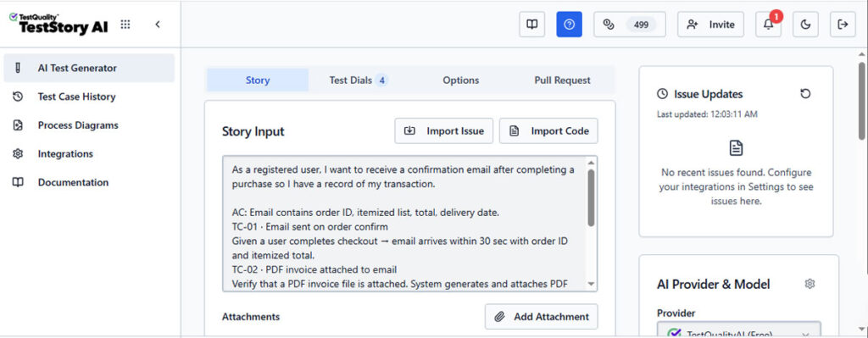Open the book documentation icon in top bar
Viewport: 868px width, 338px height.
click(532, 25)
